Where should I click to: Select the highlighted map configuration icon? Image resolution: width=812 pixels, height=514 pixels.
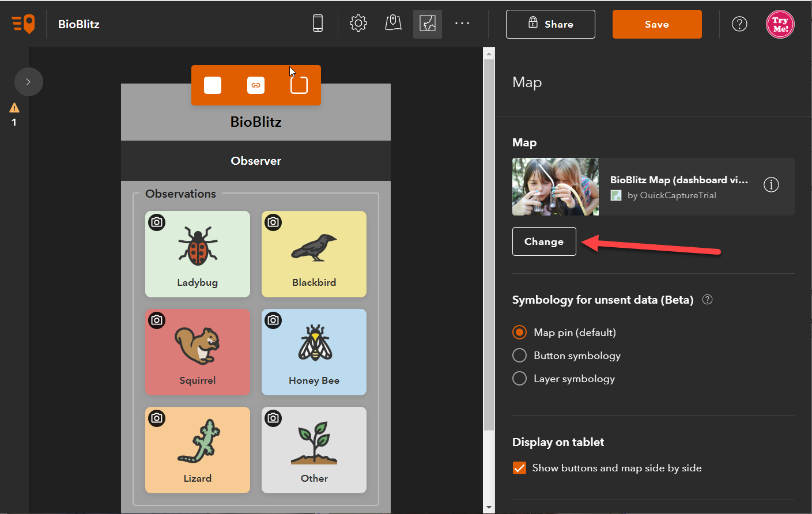coord(428,24)
